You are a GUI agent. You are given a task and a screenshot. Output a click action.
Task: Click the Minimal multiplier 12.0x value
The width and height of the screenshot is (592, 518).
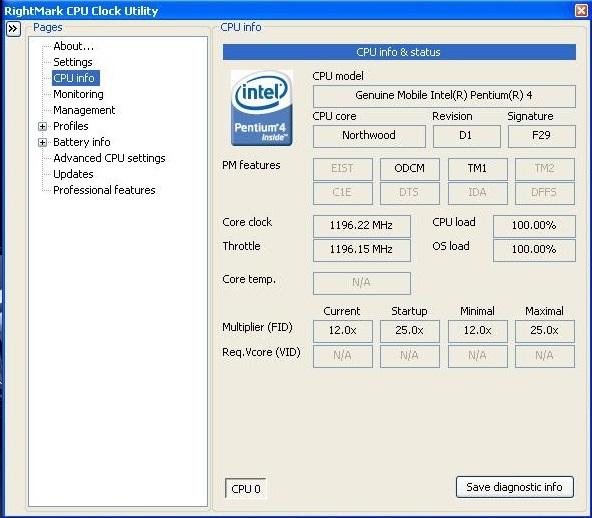pos(478,331)
